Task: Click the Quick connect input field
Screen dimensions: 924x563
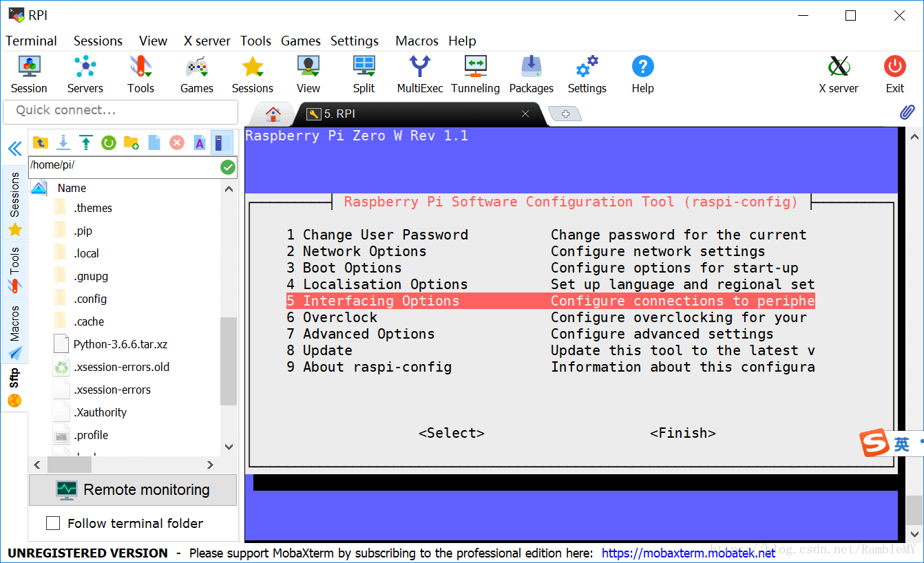Action: coord(120,111)
